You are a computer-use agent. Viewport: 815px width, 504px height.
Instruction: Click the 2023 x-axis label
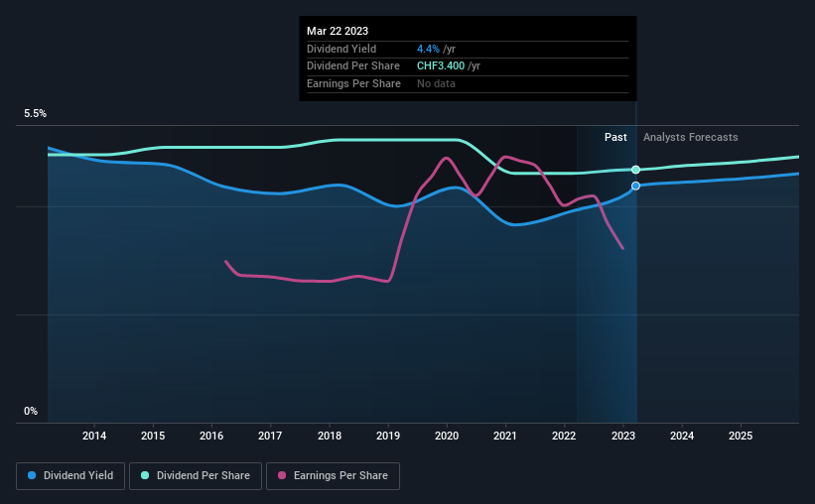623,436
